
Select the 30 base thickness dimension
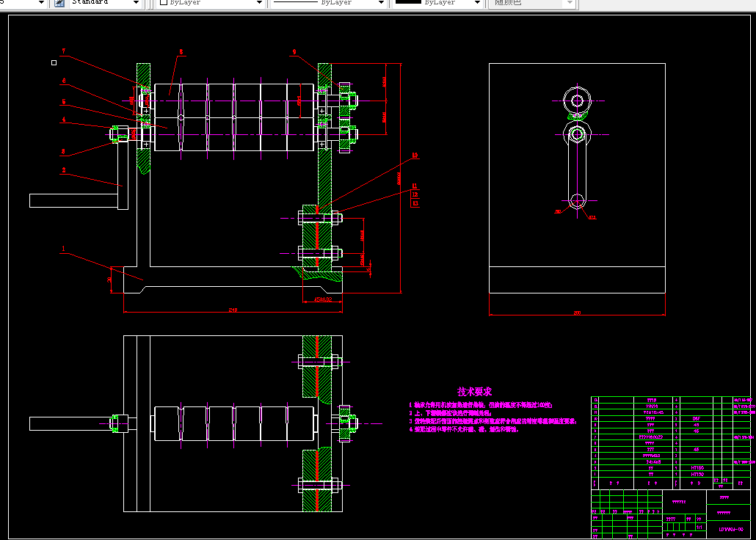pos(109,280)
